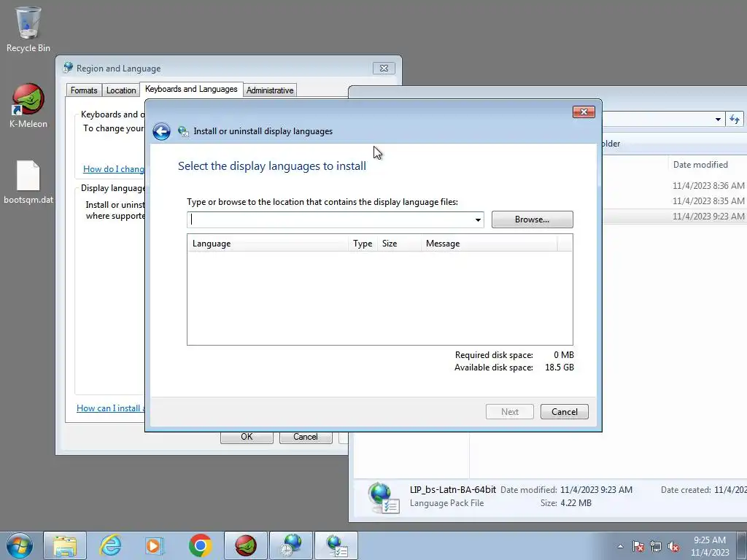
Task: Open Action Center flag tray icon
Action: click(638, 546)
